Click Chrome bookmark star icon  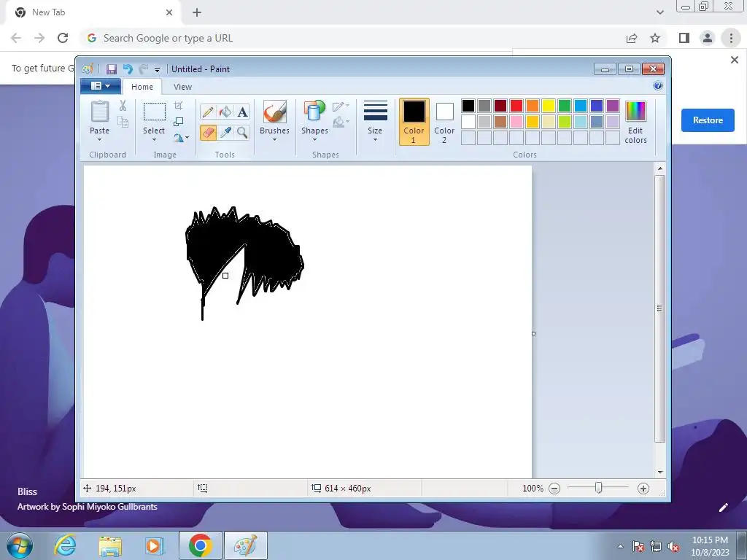[x=656, y=38]
